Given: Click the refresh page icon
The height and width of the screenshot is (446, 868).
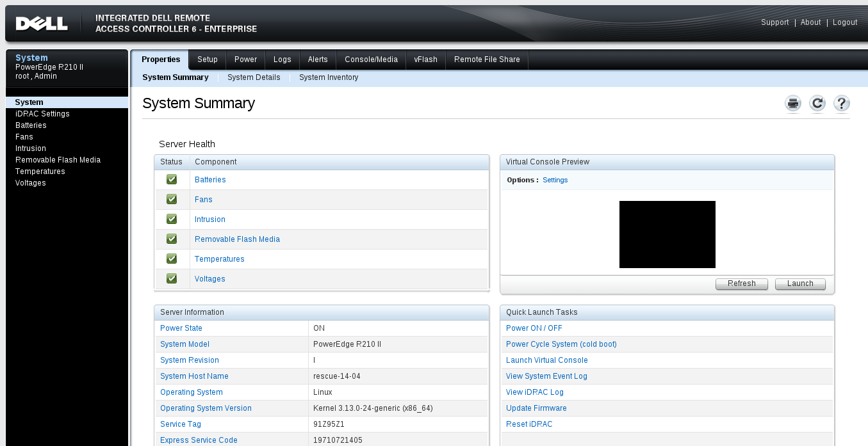Looking at the screenshot, I should click(x=817, y=104).
